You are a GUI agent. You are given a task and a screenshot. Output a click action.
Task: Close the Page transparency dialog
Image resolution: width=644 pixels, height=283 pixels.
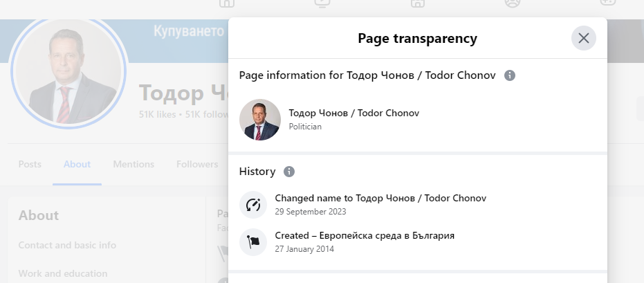583,38
